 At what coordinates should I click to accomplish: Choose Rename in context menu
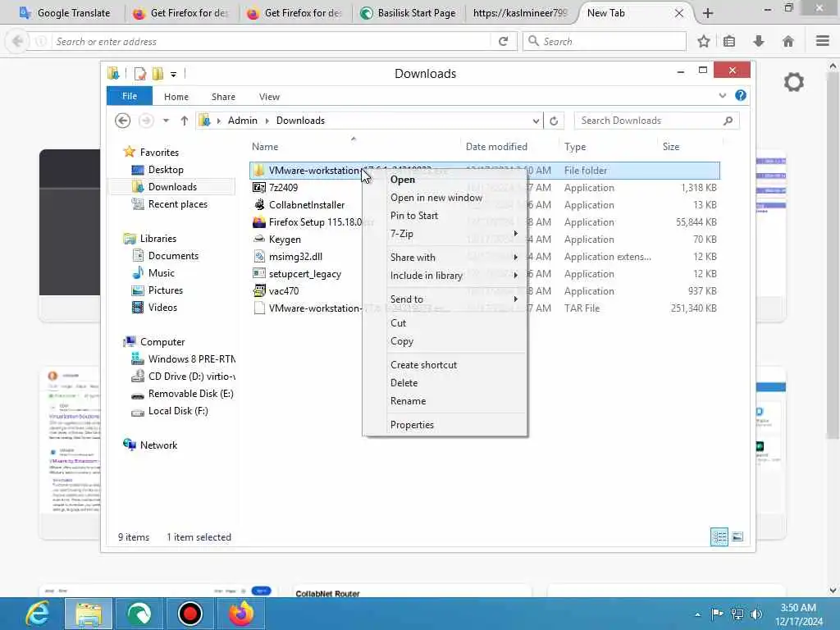tap(445, 400)
